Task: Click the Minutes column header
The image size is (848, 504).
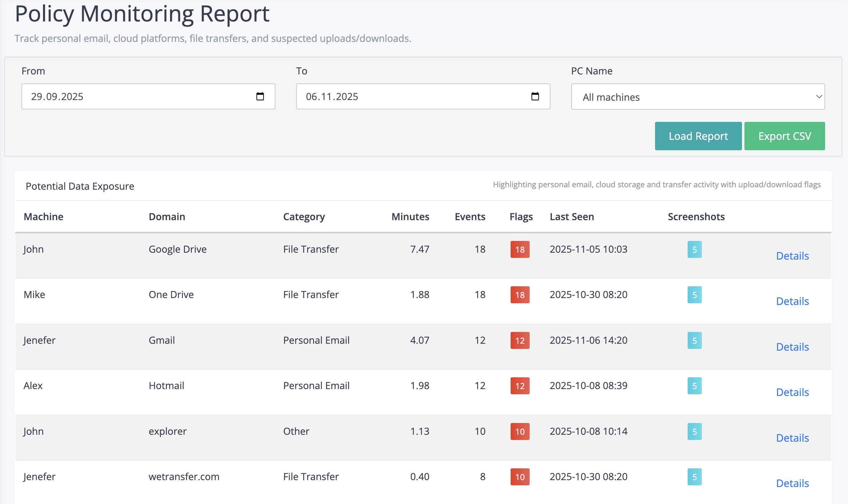Action: click(410, 216)
